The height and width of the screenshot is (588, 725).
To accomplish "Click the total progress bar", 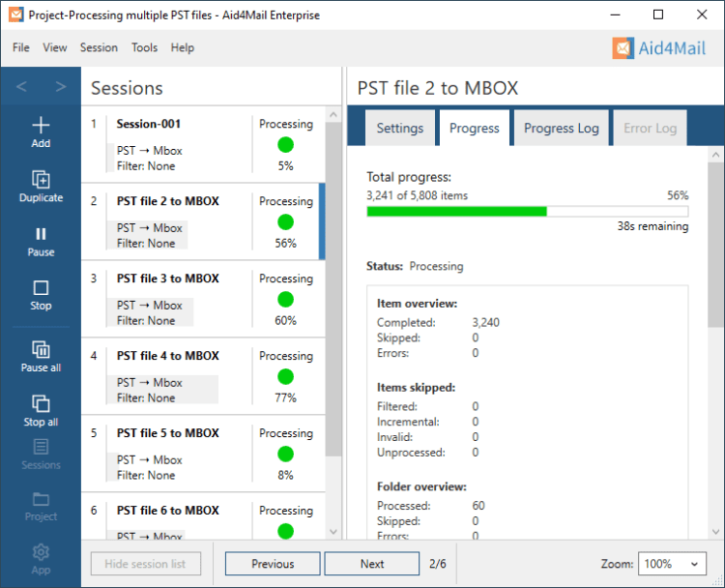I will (x=528, y=212).
